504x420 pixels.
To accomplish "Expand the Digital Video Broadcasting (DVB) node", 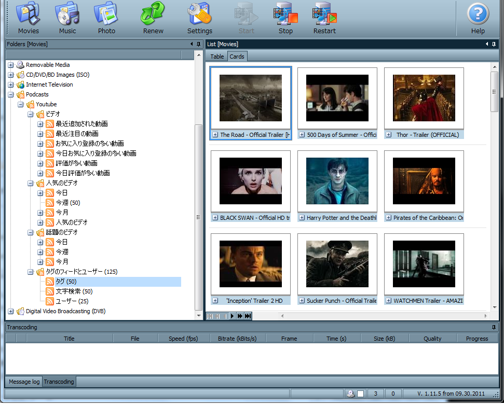I will point(10,312).
